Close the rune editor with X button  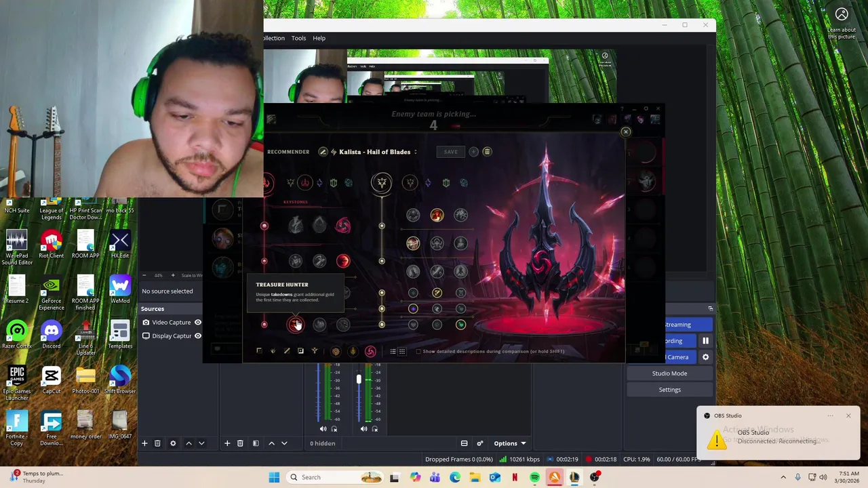626,132
